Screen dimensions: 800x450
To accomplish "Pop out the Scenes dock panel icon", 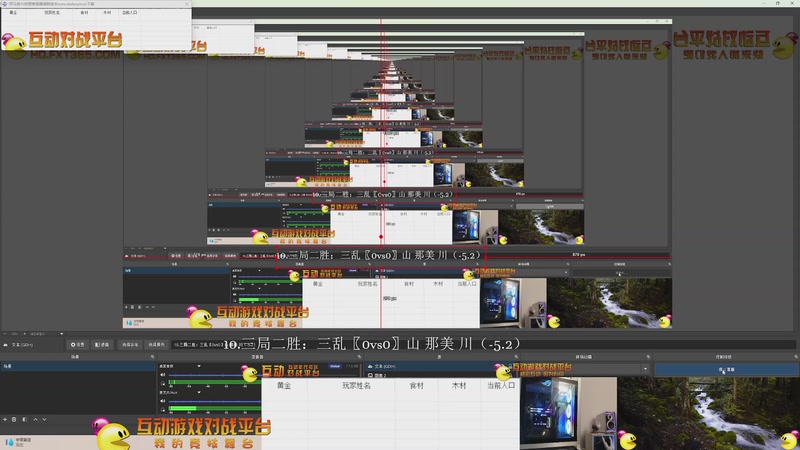I will pyautogui.click(x=152, y=357).
